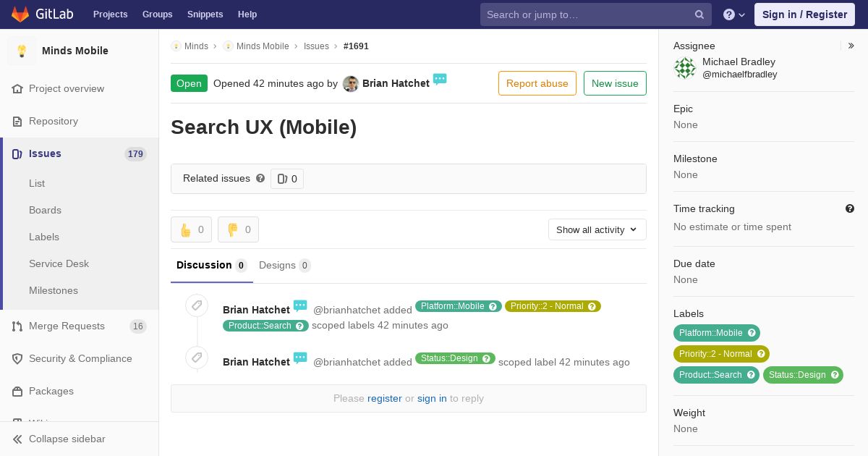Open Boards in the sidebar
The width and height of the screenshot is (868, 456).
coord(45,210)
